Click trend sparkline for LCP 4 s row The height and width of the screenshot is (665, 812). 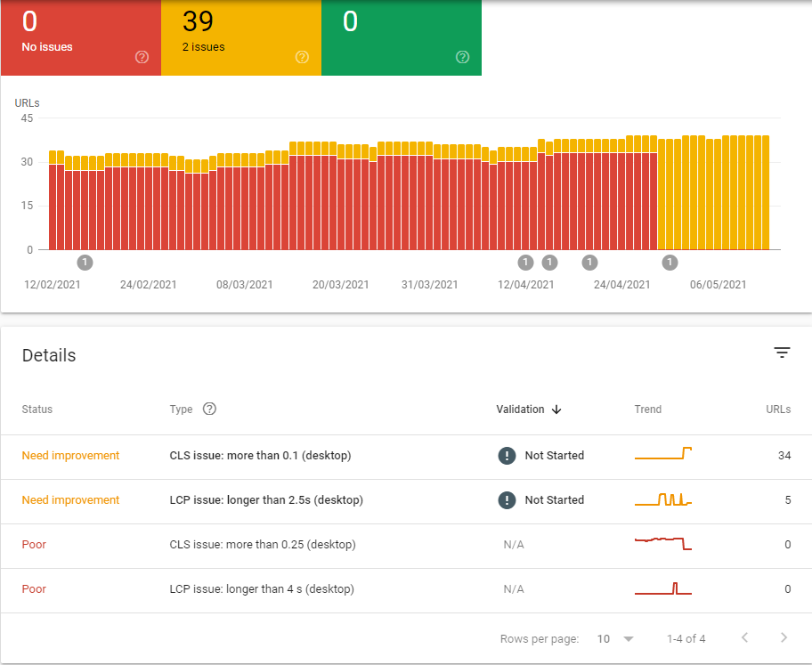point(662,588)
